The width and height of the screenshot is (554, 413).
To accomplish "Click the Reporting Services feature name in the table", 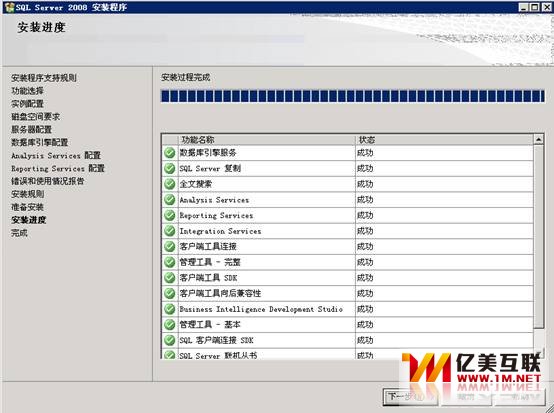I will click(216, 216).
